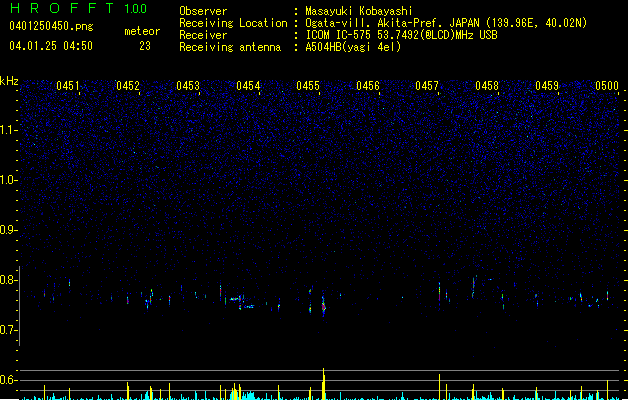Click the Observer label
This screenshot has width=629, height=400.
click(203, 11)
